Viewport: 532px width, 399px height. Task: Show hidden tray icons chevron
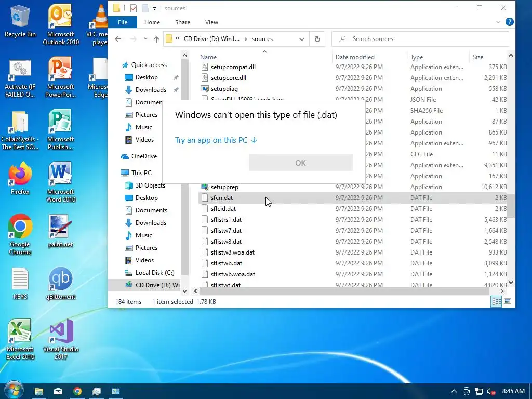(x=454, y=392)
